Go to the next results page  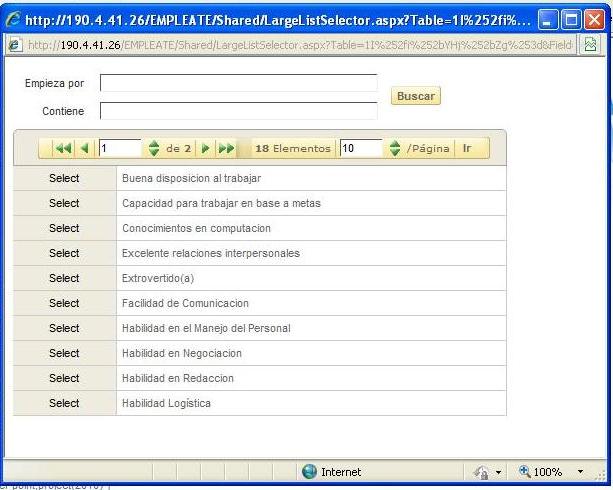click(205, 149)
